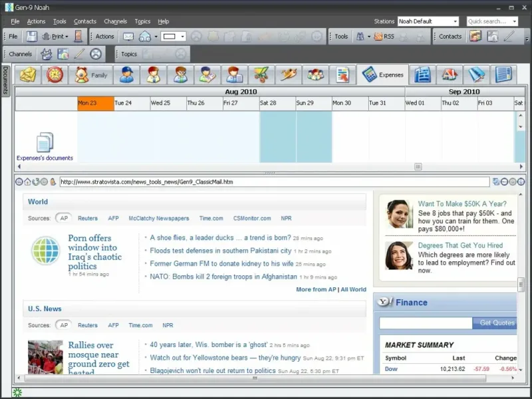This screenshot has height=399, width=532.
Task: Open the house channel tab
Action: click(x=450, y=74)
